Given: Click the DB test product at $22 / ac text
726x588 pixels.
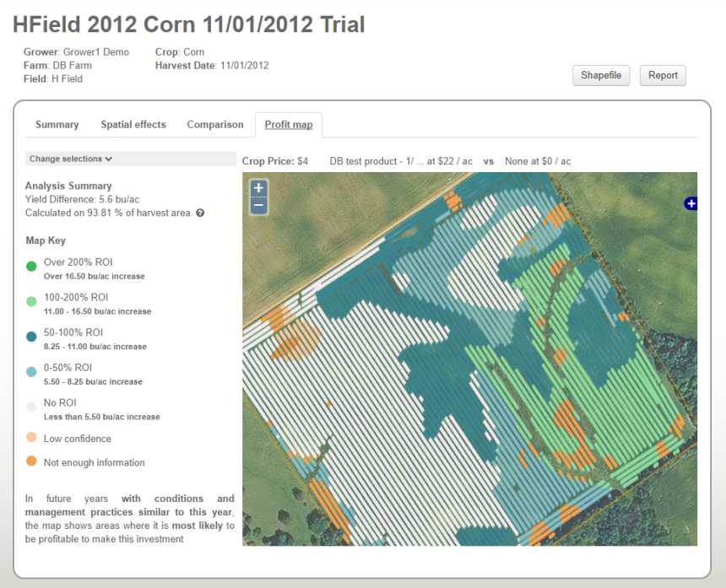Looking at the screenshot, I should click(x=401, y=161).
